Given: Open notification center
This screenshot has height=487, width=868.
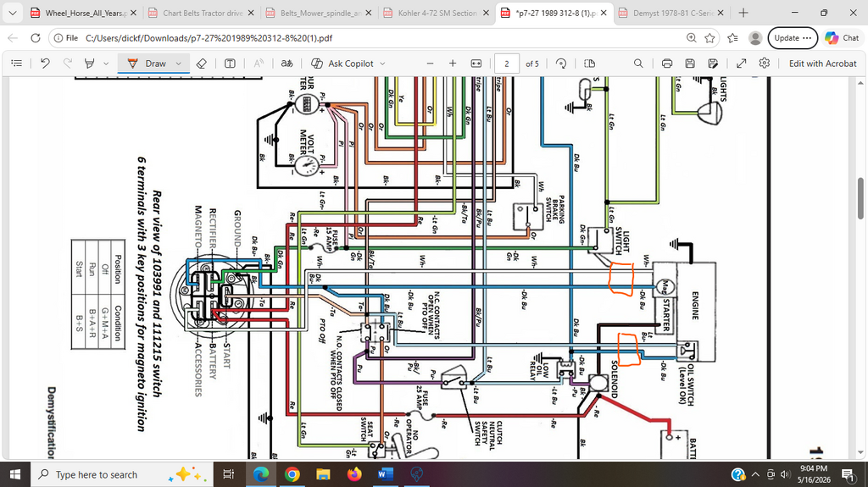Looking at the screenshot, I should click(x=848, y=474).
